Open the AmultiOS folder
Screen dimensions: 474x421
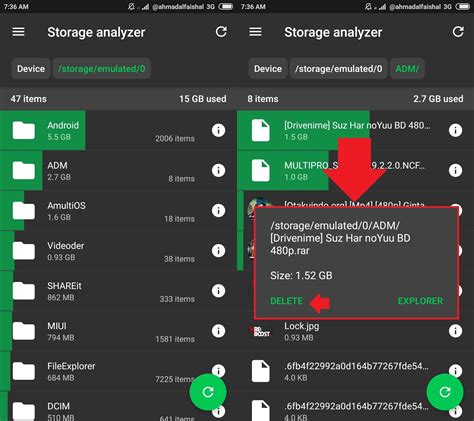(118, 211)
